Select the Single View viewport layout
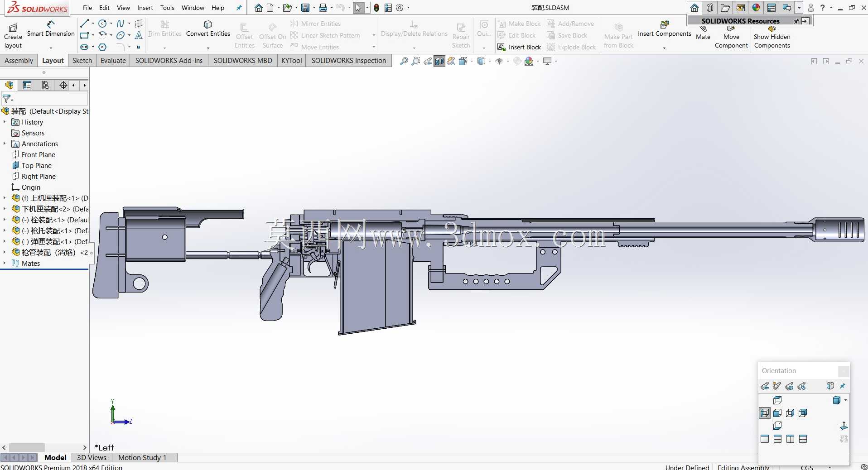 point(765,439)
